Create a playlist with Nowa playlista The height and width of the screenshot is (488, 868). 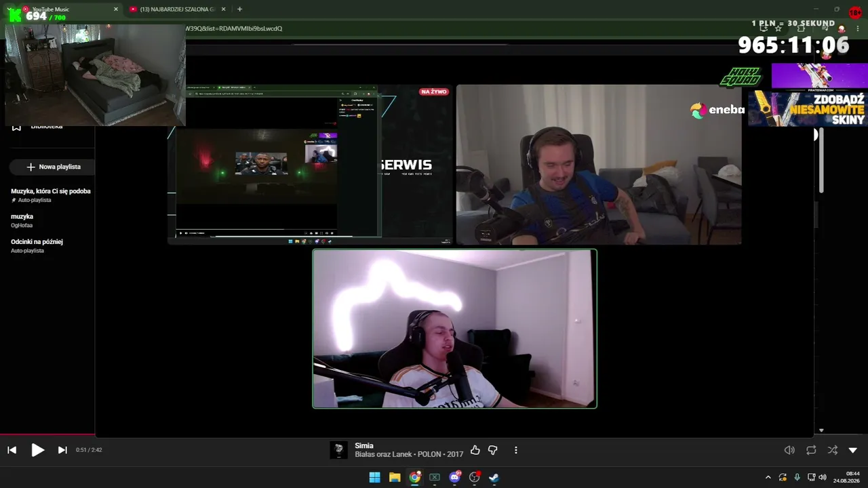coord(53,167)
